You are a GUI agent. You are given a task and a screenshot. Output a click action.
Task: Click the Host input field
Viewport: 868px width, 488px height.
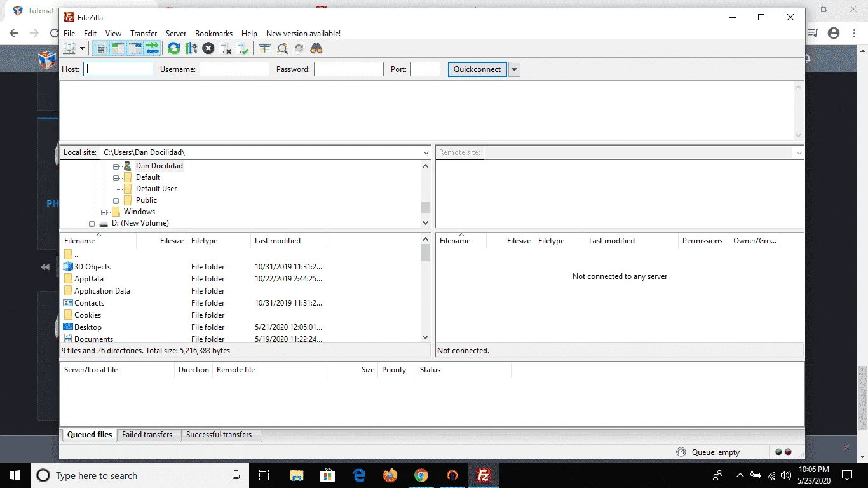tap(118, 69)
